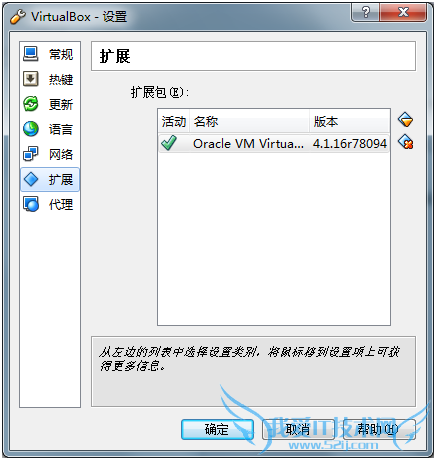Click the green active checkmark of extension
The image size is (436, 460).
tap(169, 143)
